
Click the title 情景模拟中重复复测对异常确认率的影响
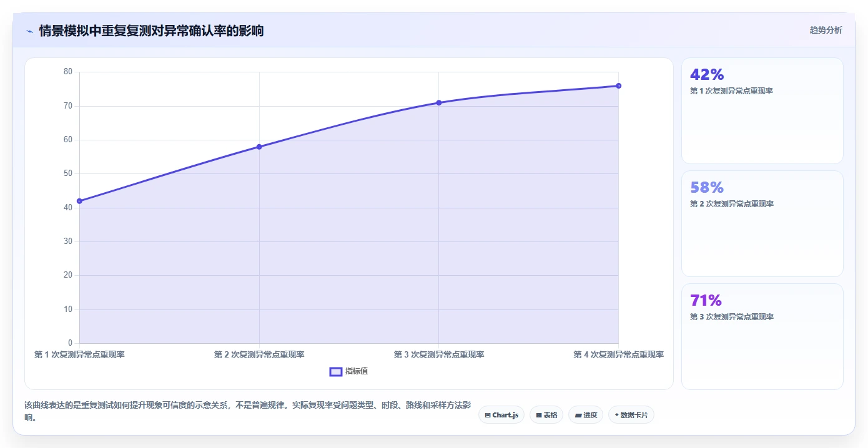pos(151,31)
